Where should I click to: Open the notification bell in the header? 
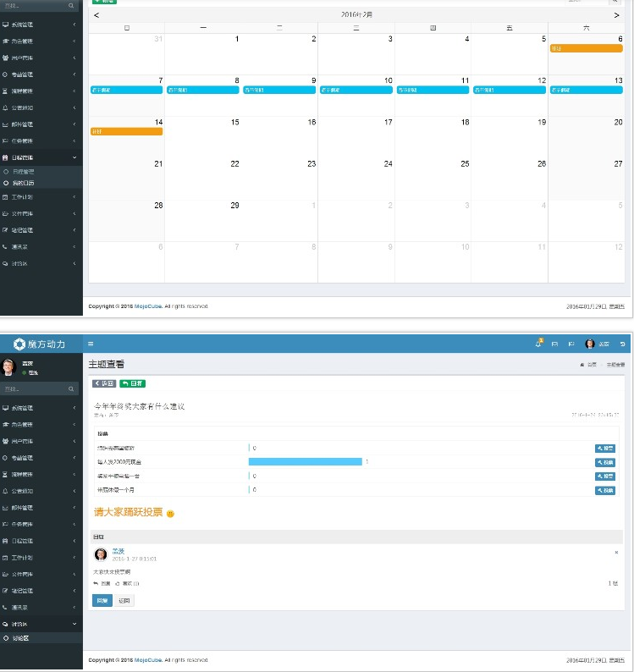538,344
